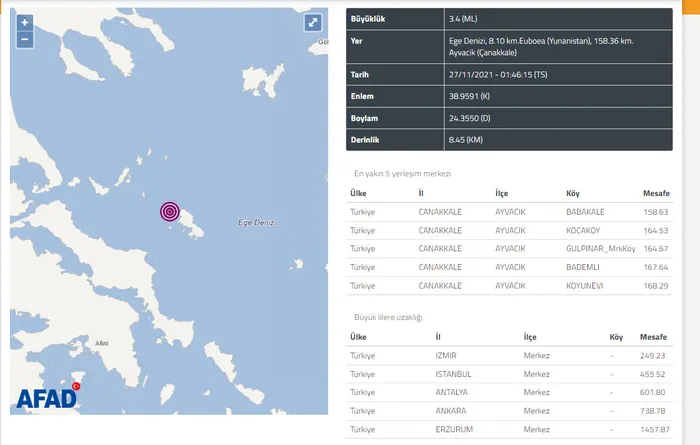Expand the map to fullscreen

tap(312, 23)
